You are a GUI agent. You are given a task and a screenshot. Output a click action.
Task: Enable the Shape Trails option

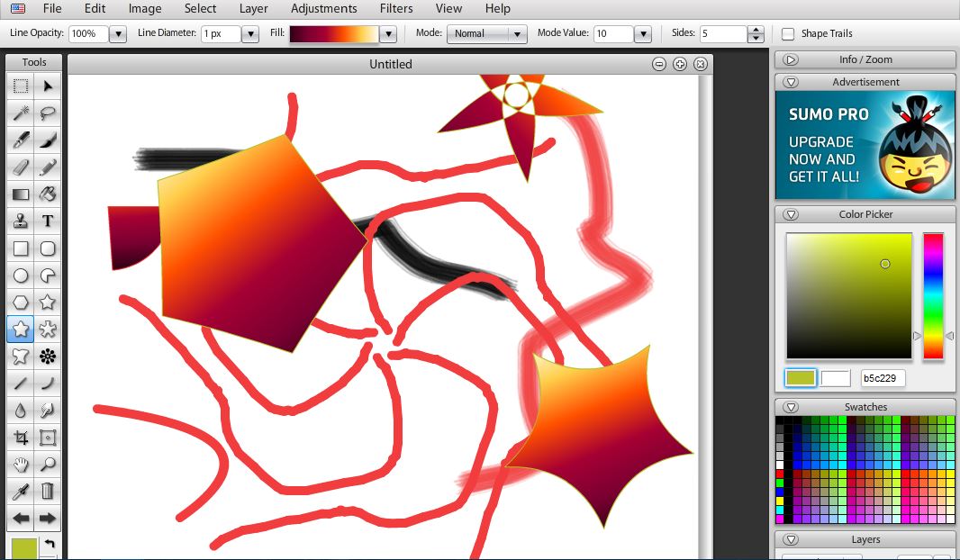[x=789, y=33]
